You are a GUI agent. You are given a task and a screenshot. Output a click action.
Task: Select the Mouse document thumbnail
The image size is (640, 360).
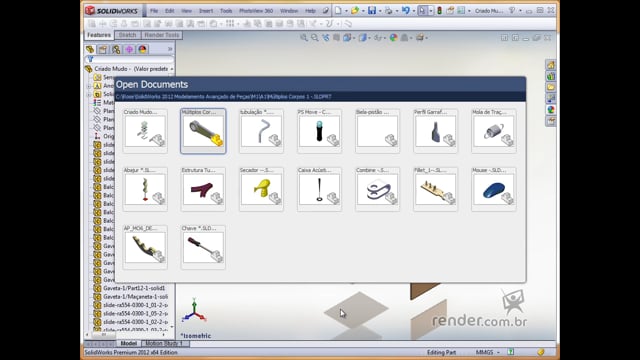pyautogui.click(x=493, y=189)
